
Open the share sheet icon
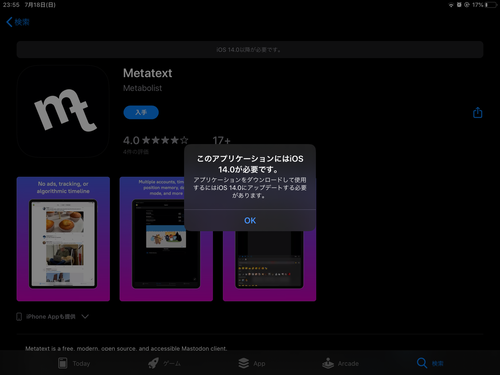pyautogui.click(x=478, y=113)
